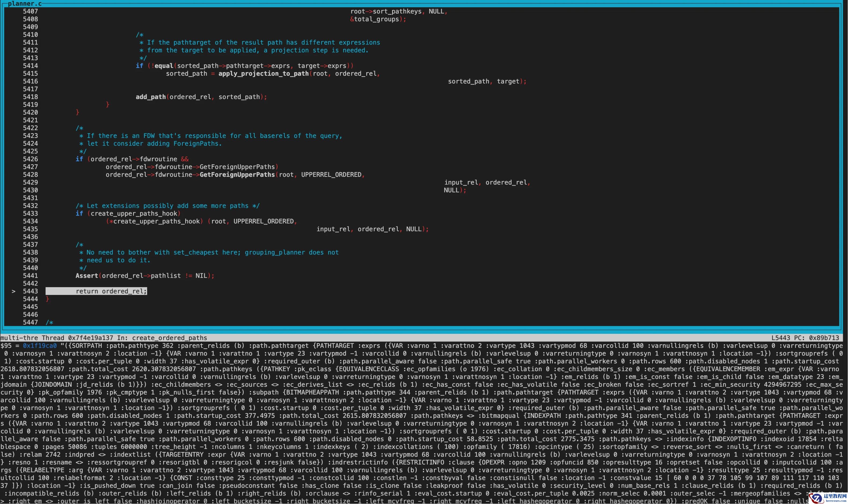Click the current-line arrow marker at line 5443
848x504 pixels.
[14, 291]
